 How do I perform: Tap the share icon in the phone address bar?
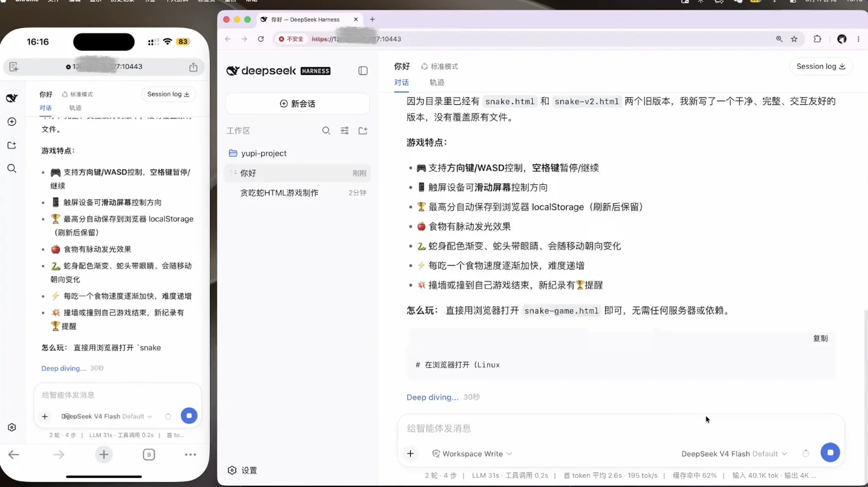pos(193,67)
